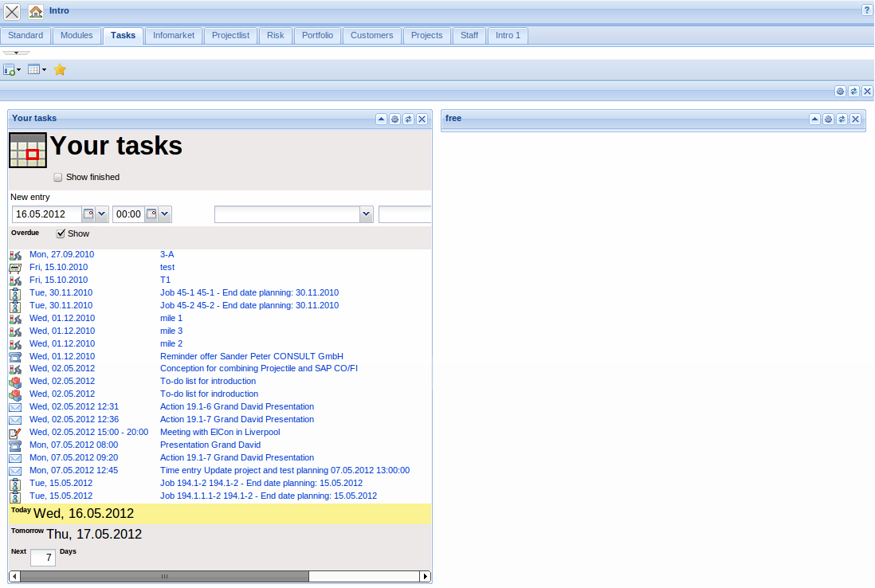875x588 pixels.
Task: Expand the 00:00 time dropdown
Action: (x=163, y=214)
